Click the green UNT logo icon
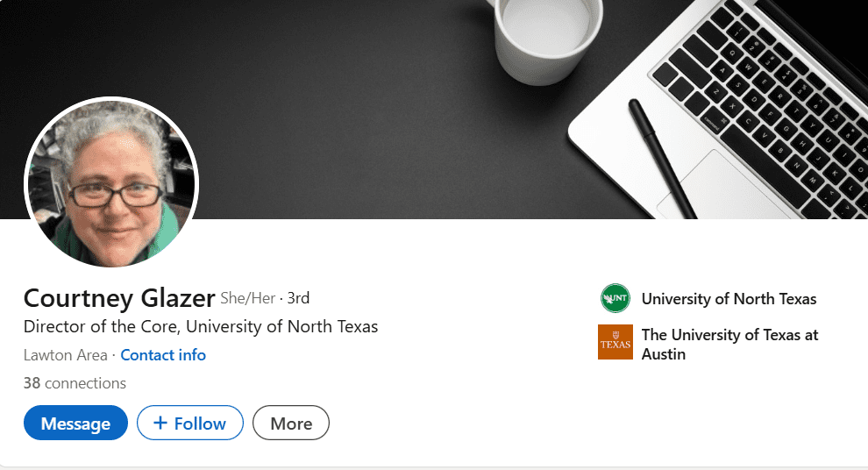Viewport: 868px width, 470px height. (615, 298)
